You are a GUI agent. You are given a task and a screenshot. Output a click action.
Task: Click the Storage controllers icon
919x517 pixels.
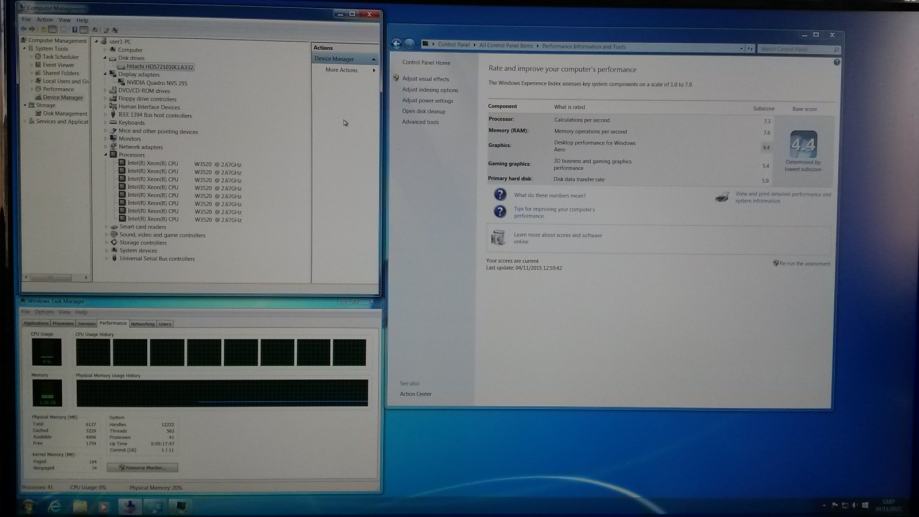click(x=114, y=242)
